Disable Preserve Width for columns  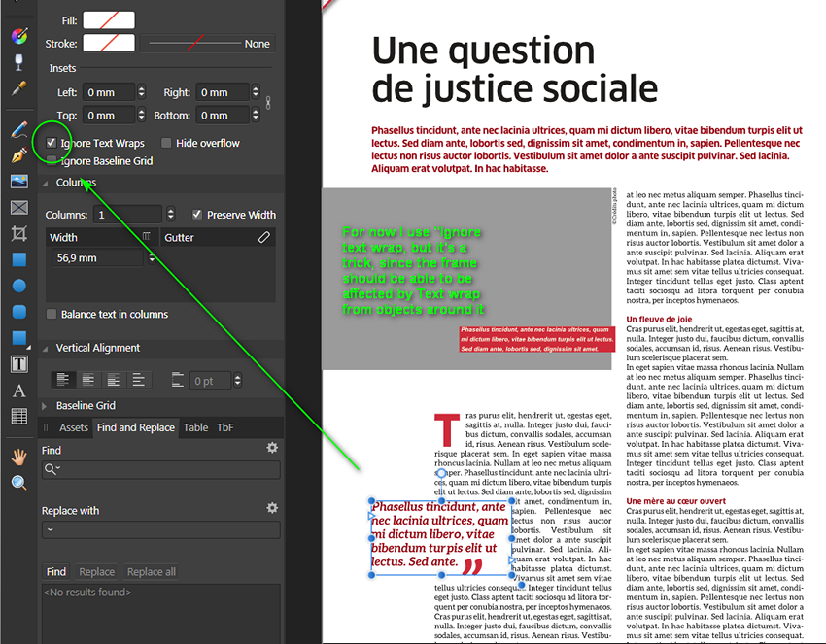[197, 215]
